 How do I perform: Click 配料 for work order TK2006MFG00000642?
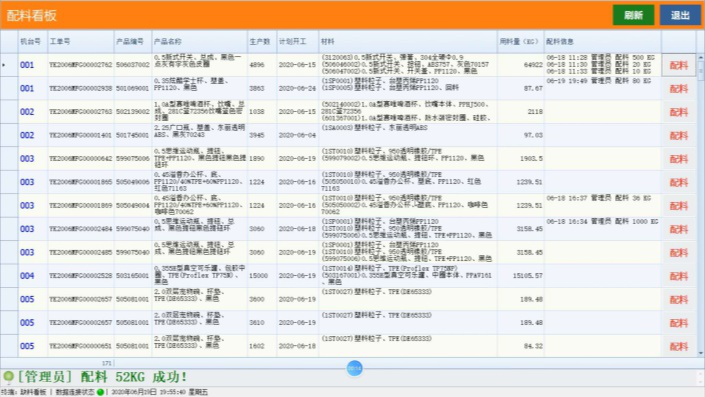678,159
